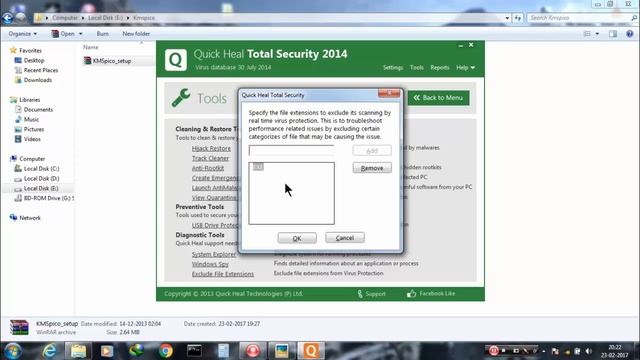Image resolution: width=640 pixels, height=360 pixels.
Task: Click Back to Menu button
Action: [x=438, y=98]
